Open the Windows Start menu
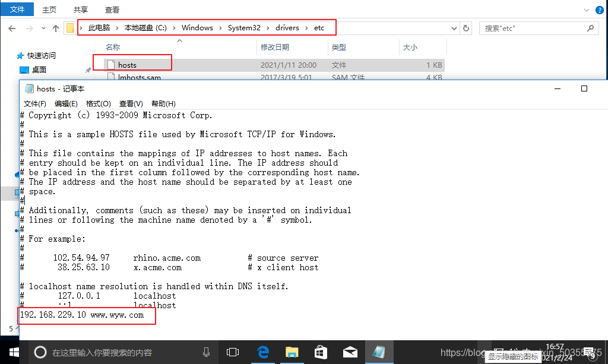Viewport: 608px width, 364px height. coord(14,352)
